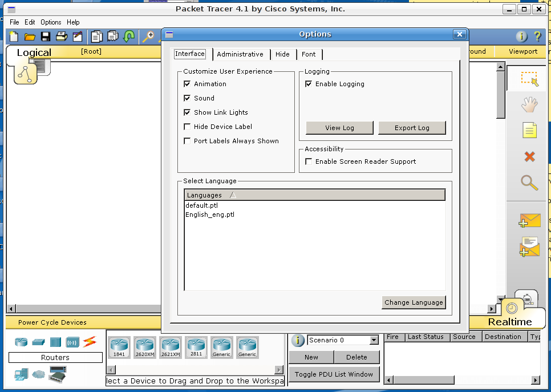Choose the Select tool in right panel
Image resolution: width=551 pixels, height=392 pixels.
coord(529,79)
